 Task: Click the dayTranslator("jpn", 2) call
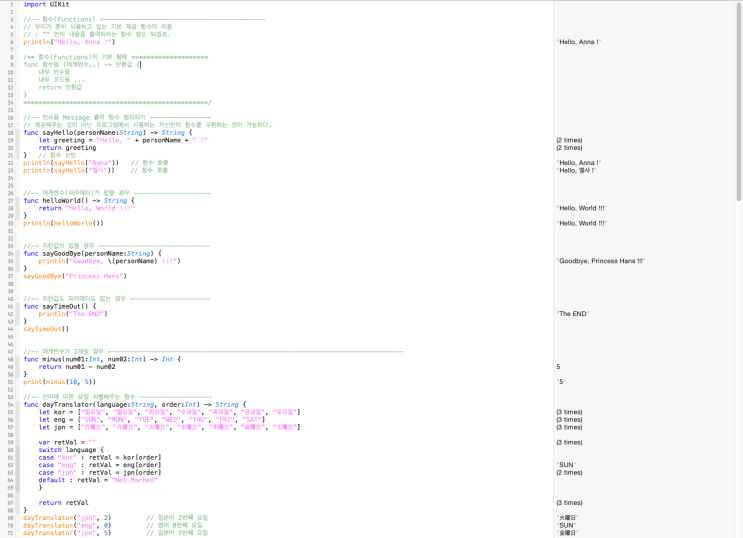click(x=67, y=518)
